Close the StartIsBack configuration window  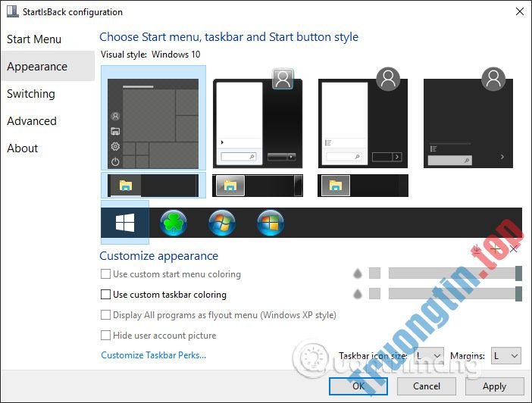tap(519, 11)
